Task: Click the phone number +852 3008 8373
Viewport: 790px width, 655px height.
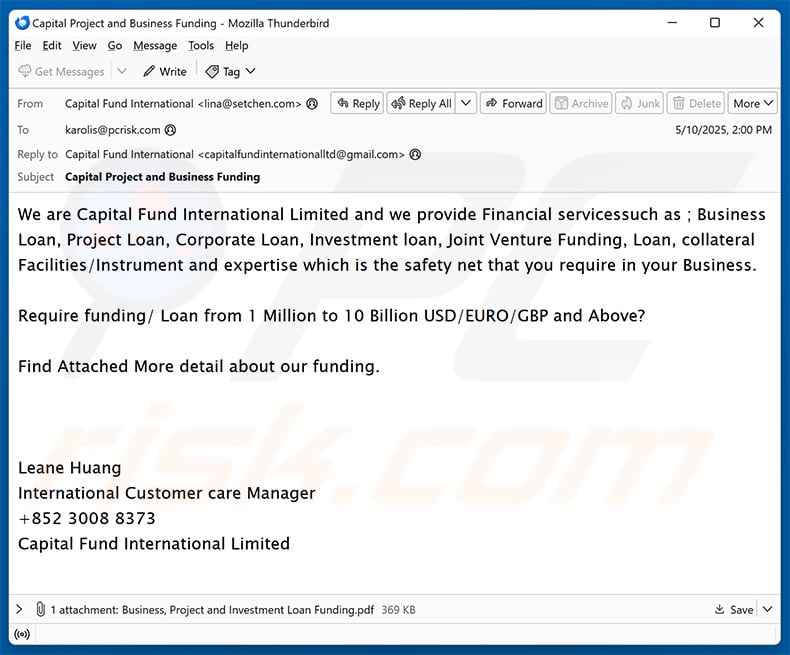Action: 87,518
